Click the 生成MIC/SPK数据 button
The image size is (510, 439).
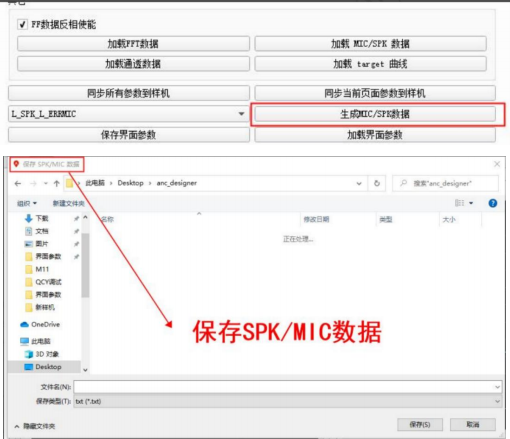click(x=375, y=114)
